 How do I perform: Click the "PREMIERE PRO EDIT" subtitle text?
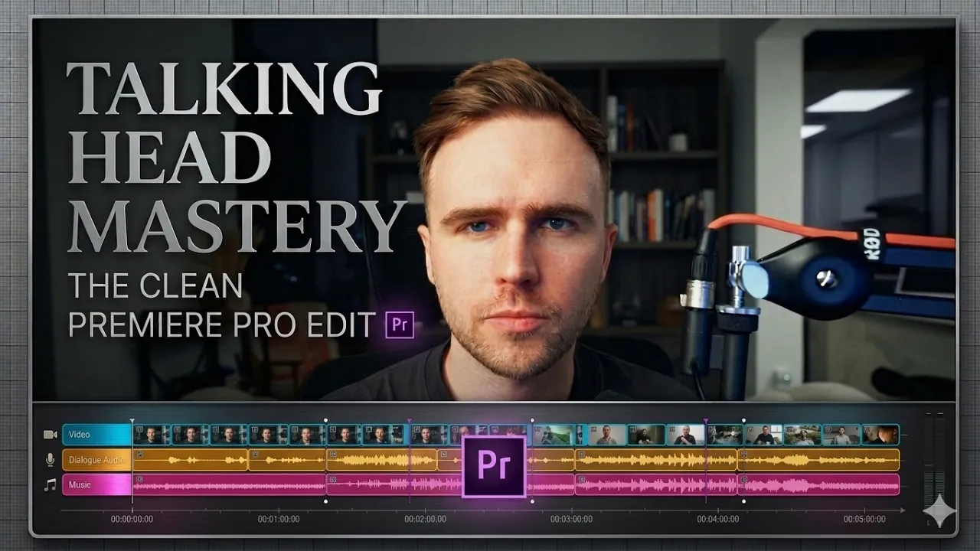[x=222, y=324]
